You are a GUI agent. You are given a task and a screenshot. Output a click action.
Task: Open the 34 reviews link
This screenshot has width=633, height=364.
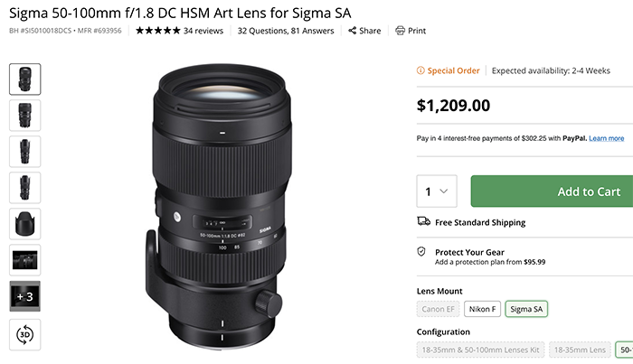tap(203, 31)
